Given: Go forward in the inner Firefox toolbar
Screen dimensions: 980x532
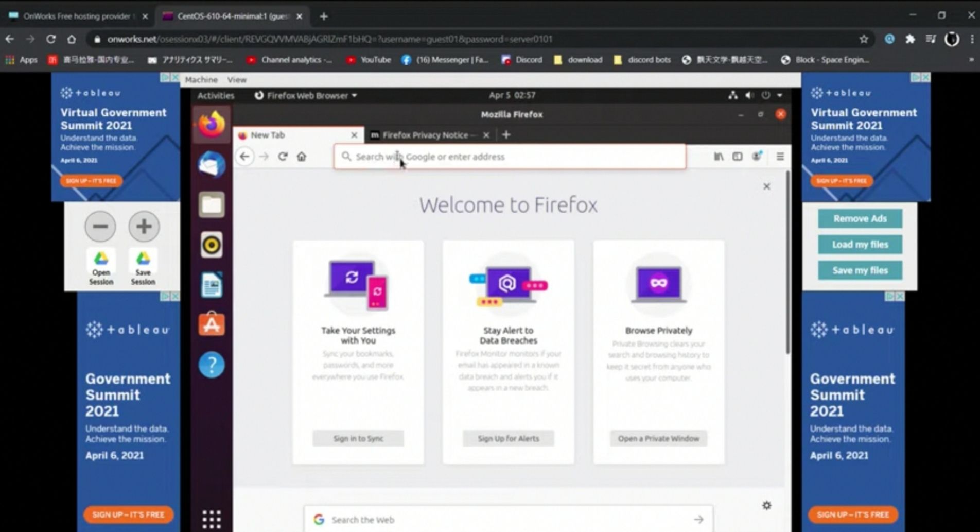Looking at the screenshot, I should coord(264,157).
